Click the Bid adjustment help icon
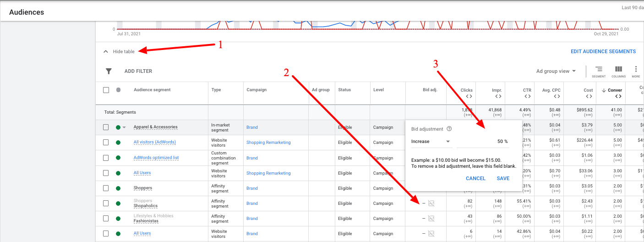This screenshot has height=242, width=644. [449, 129]
